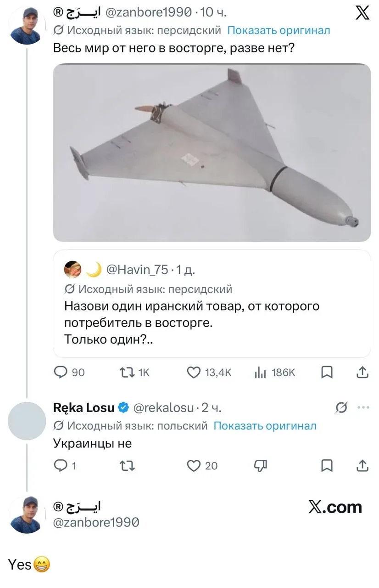Bookmark Ręka Losu's comment
This screenshot has width=379, height=588.
[x=327, y=466]
